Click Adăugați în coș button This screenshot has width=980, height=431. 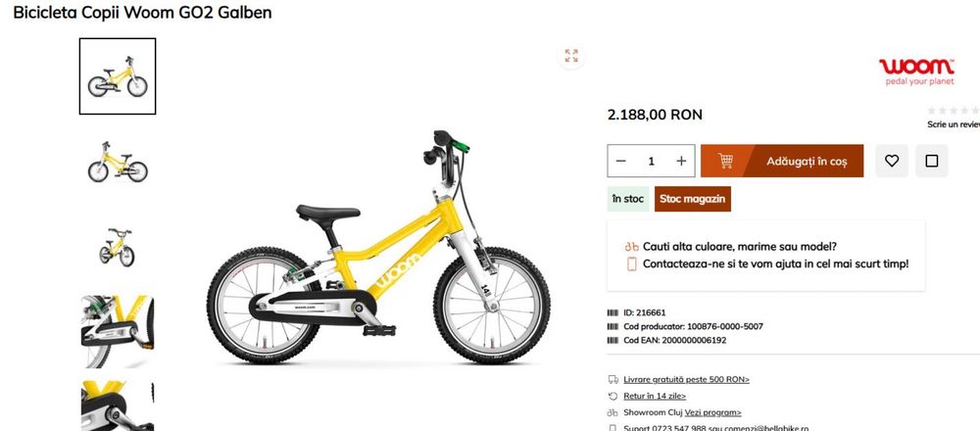tap(782, 162)
